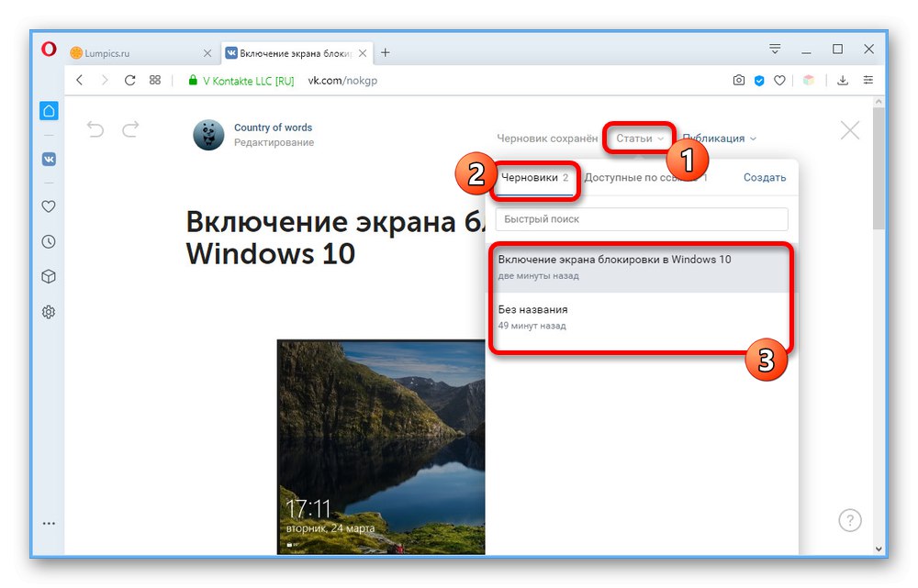The height and width of the screenshot is (588, 918).
Task: Take a snapshot with the camera icon
Action: 739,80
